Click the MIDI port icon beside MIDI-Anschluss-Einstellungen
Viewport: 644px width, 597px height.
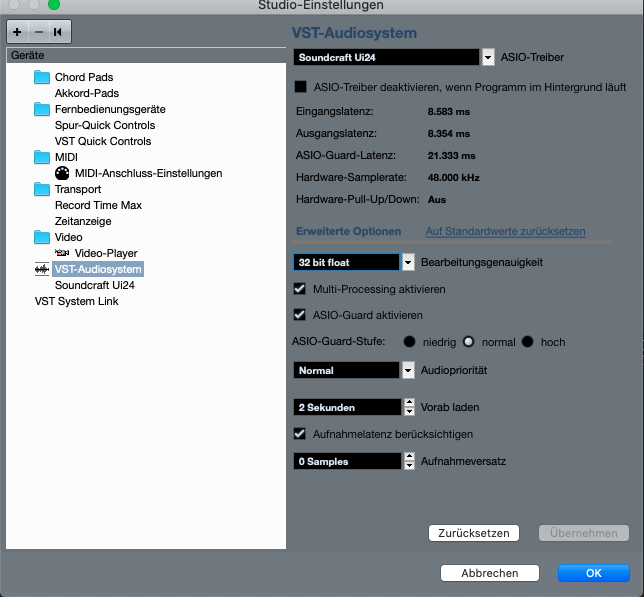tap(63, 173)
